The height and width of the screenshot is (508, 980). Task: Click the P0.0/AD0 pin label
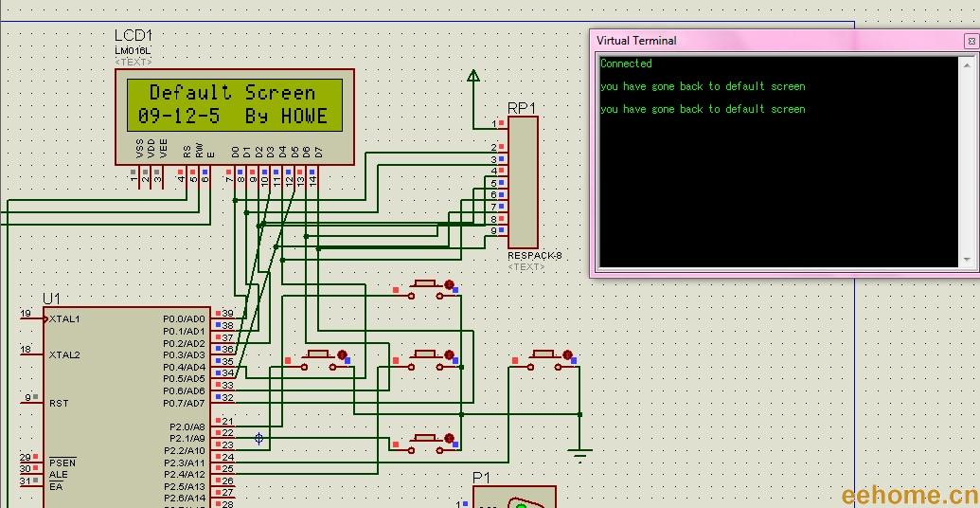click(x=184, y=318)
